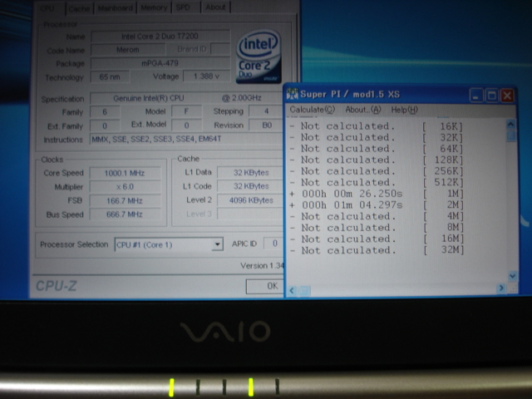
Task: Open the About tab in CPU-Z
Action: pos(215,7)
